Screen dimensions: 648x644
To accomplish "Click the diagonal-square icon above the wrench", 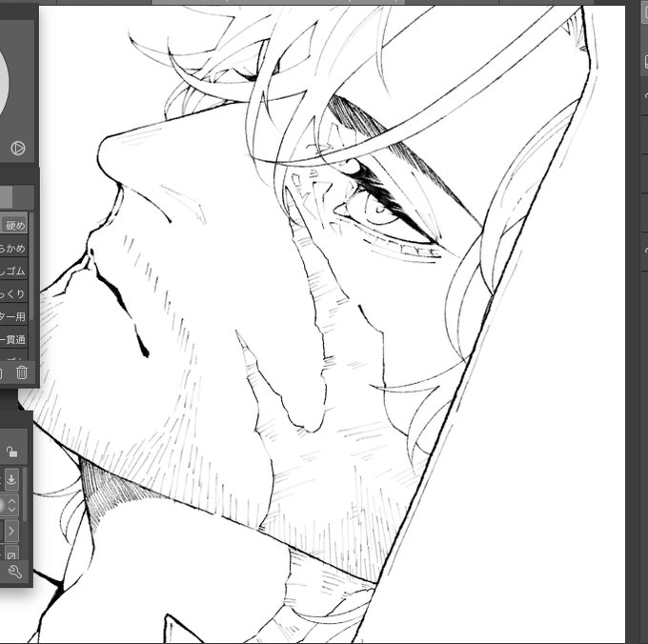I will (11, 553).
